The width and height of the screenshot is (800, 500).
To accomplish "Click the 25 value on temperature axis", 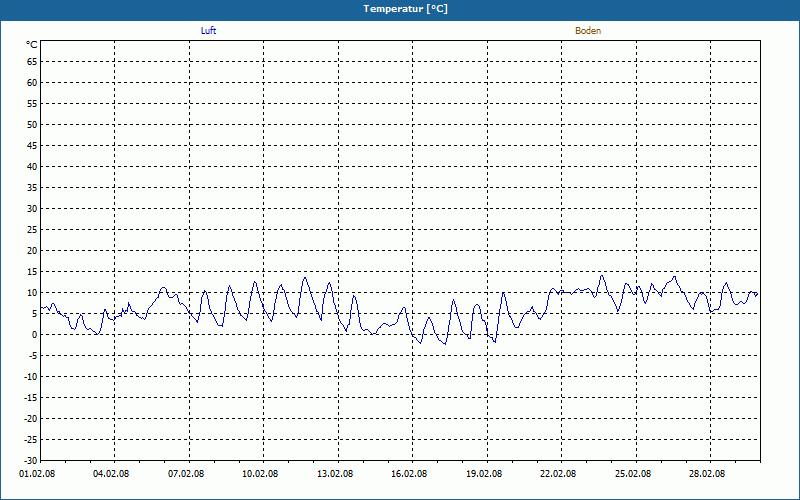I will (x=32, y=230).
